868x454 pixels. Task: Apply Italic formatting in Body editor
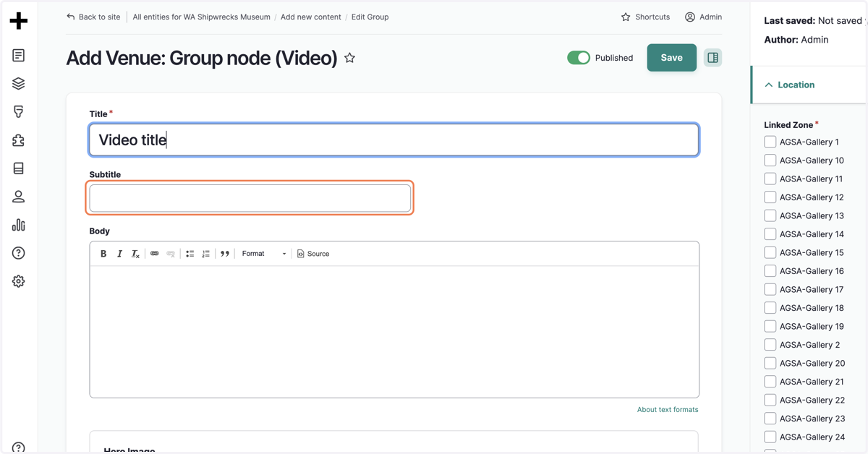119,254
